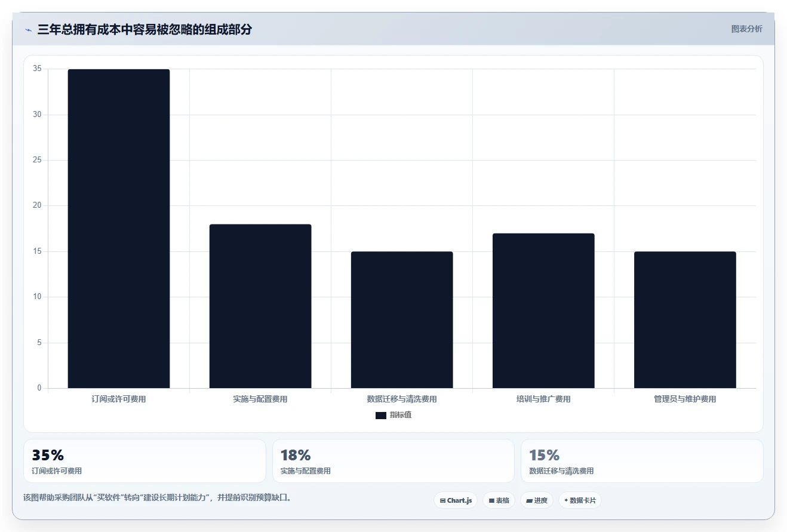787x532 pixels.
Task: Click the 订阅或许可费用 bar in chart
Action: pos(119,229)
